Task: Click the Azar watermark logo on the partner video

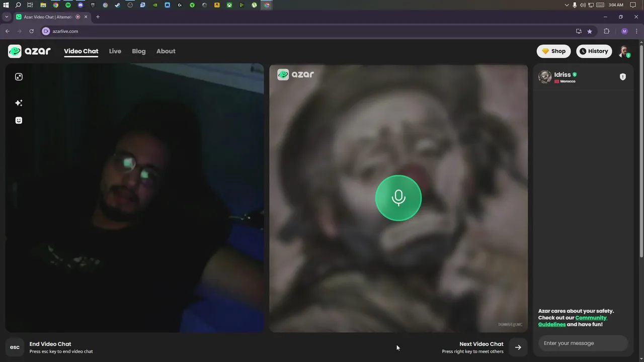Action: click(296, 74)
